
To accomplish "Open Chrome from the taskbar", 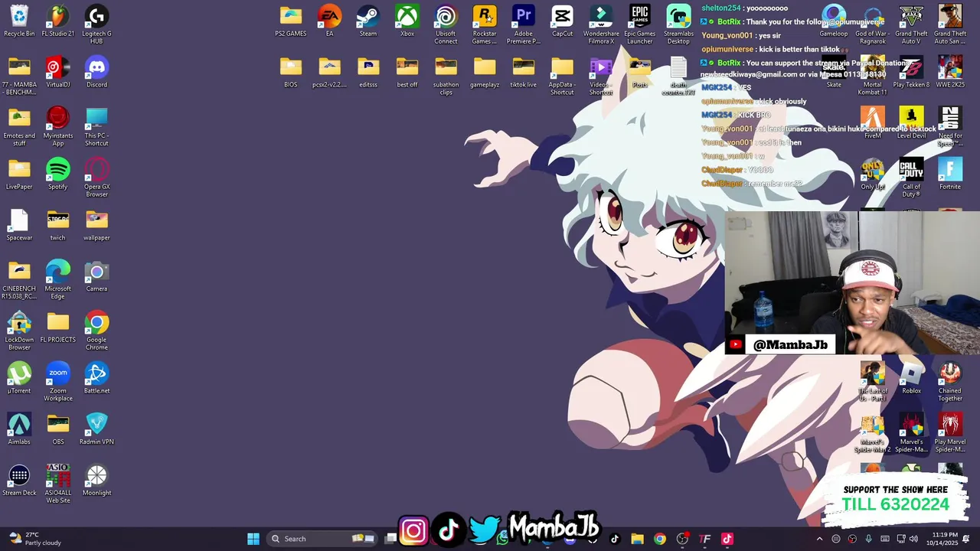I will click(x=660, y=539).
